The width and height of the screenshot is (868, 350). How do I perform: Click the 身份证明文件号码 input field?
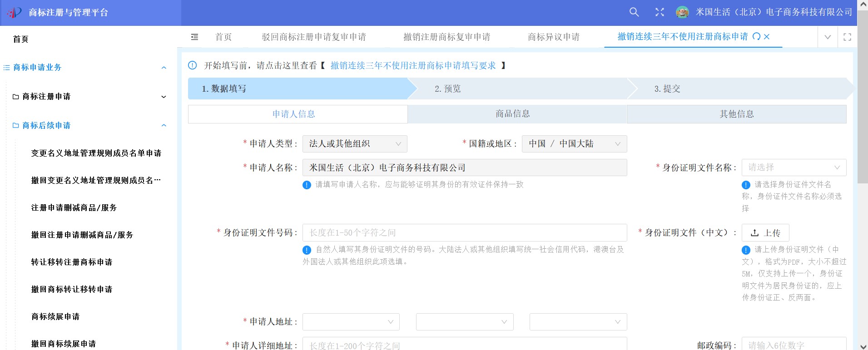coord(464,233)
